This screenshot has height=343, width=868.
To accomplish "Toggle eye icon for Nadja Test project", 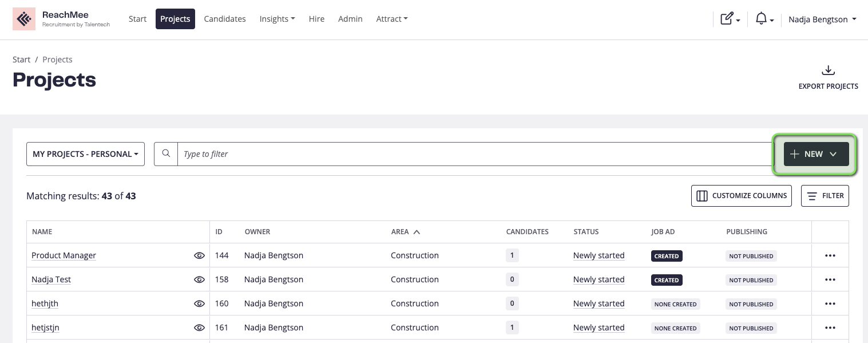I will click(x=199, y=280).
